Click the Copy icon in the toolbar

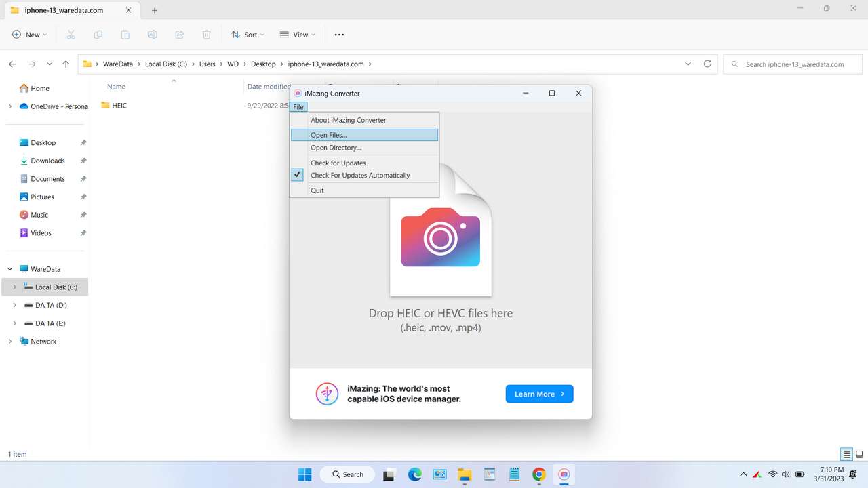click(x=98, y=34)
